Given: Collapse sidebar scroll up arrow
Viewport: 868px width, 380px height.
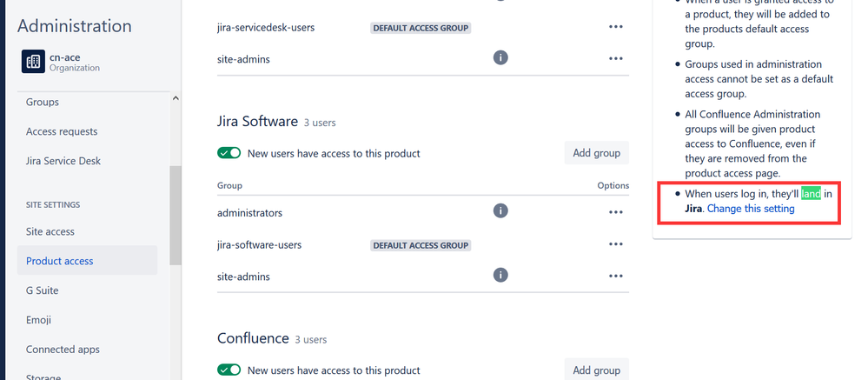Looking at the screenshot, I should click(176, 98).
